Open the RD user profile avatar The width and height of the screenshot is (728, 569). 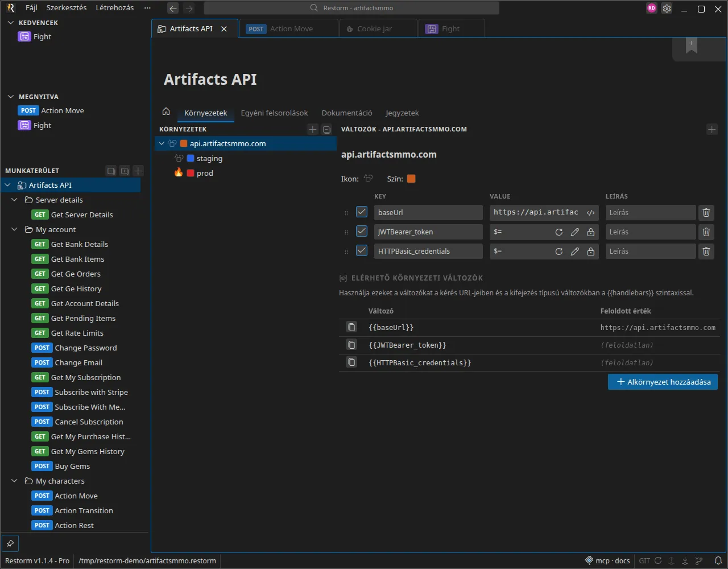(652, 9)
